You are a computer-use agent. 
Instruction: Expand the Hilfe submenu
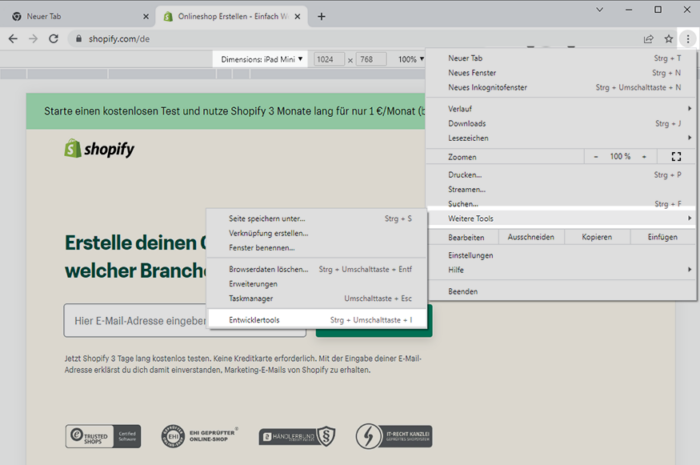tap(562, 270)
